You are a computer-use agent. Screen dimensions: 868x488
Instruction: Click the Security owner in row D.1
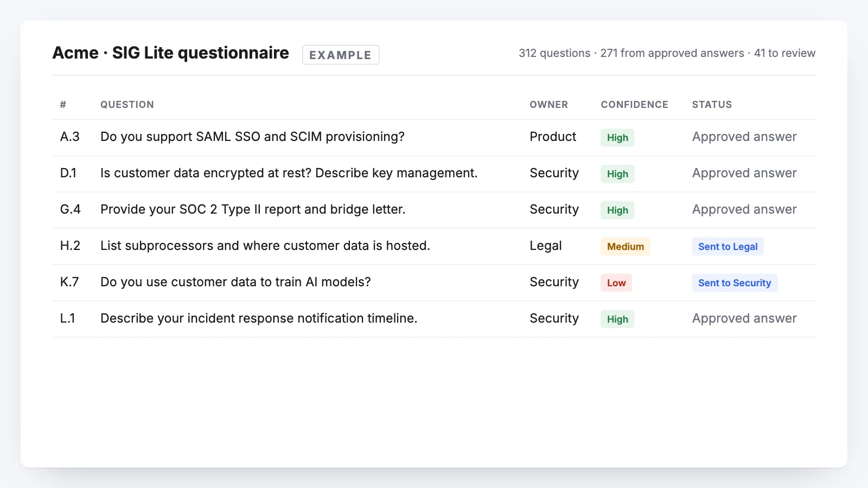554,173
